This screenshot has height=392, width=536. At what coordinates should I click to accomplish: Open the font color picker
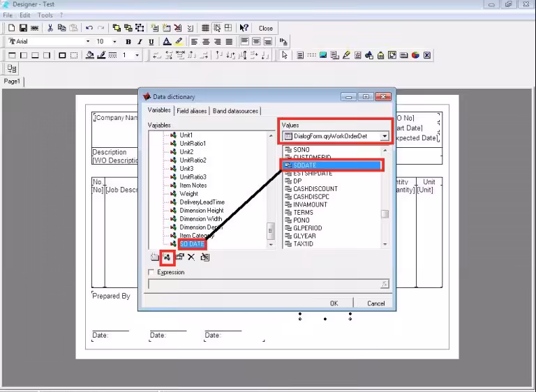(x=167, y=42)
